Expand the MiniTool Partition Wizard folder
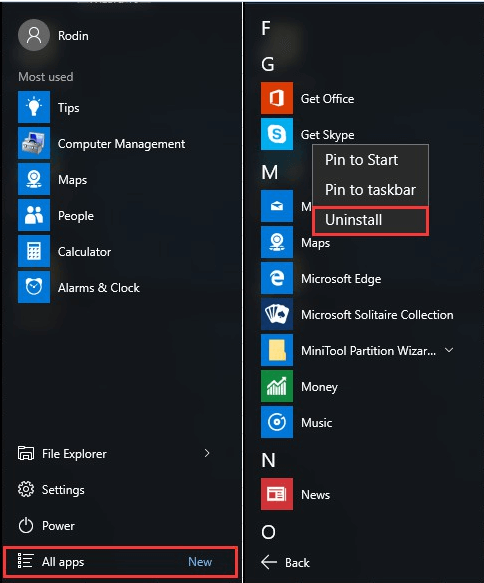The height and width of the screenshot is (583, 484). [x=449, y=350]
